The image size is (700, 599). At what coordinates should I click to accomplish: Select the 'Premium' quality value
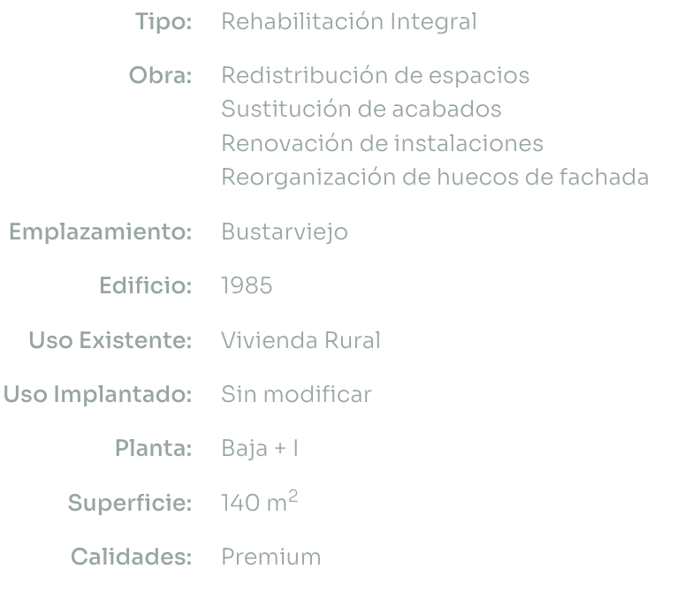(270, 557)
